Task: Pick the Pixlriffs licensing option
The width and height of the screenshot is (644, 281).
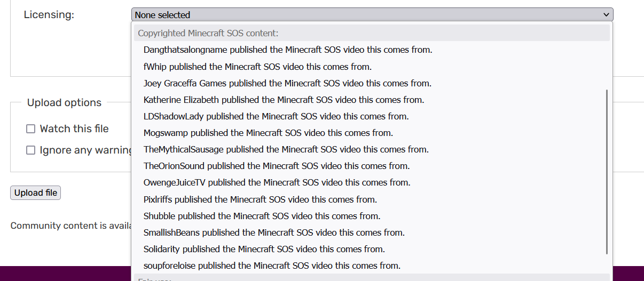Action: click(260, 199)
